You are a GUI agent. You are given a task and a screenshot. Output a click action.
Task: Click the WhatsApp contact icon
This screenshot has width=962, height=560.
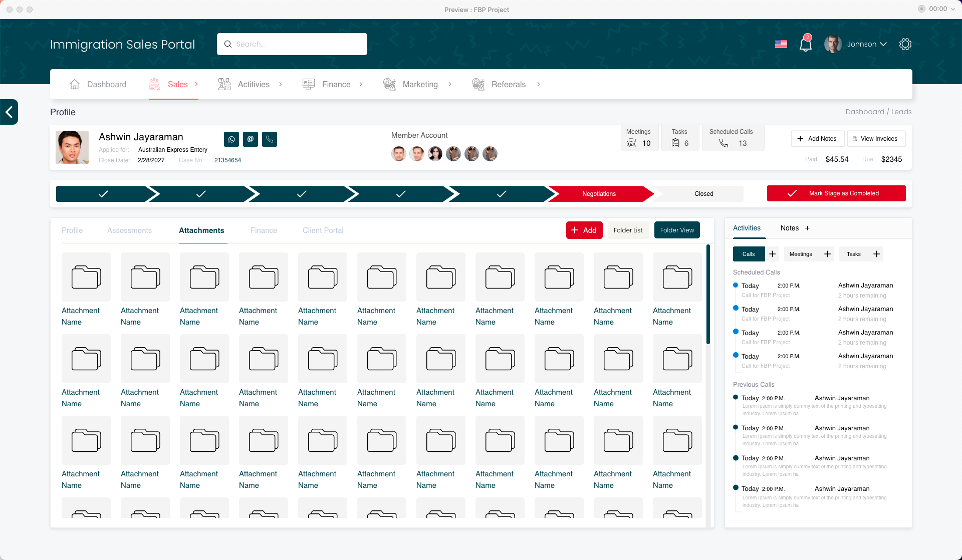click(x=231, y=139)
